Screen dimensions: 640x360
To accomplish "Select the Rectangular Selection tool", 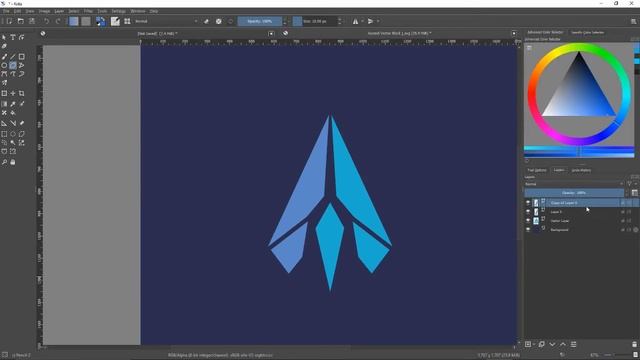I will (x=4, y=134).
